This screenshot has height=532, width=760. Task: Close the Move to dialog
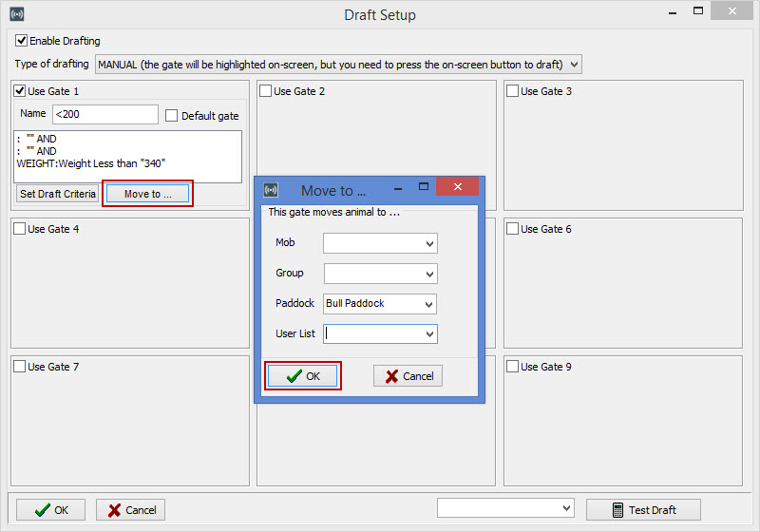coord(458,186)
